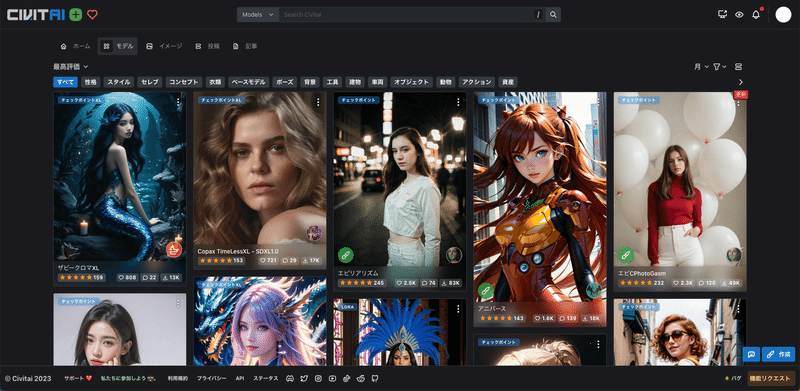Open the 月 time period dropdown
Image resolution: width=800 pixels, height=391 pixels.
(702, 66)
